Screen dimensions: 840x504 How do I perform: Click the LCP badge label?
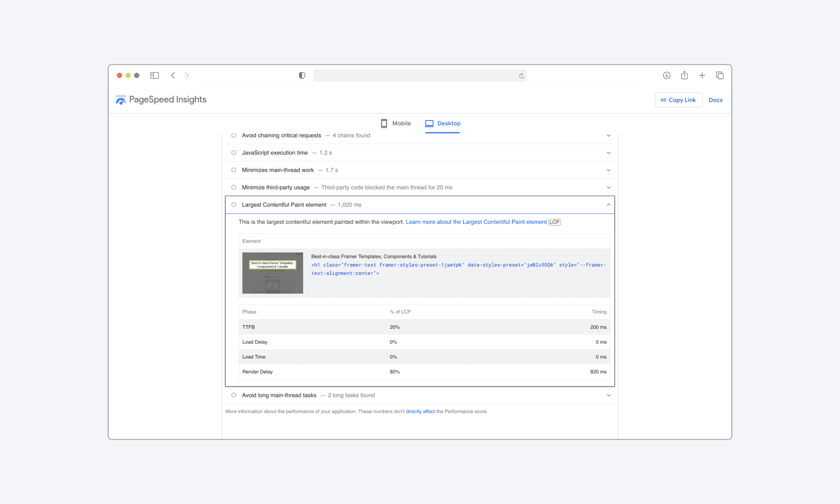554,222
